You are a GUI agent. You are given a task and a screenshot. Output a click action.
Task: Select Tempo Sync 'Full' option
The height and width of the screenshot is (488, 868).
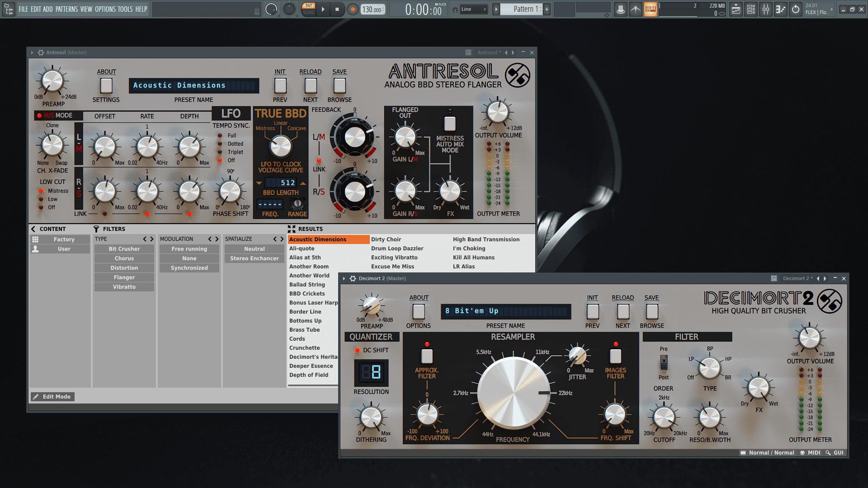click(x=220, y=136)
